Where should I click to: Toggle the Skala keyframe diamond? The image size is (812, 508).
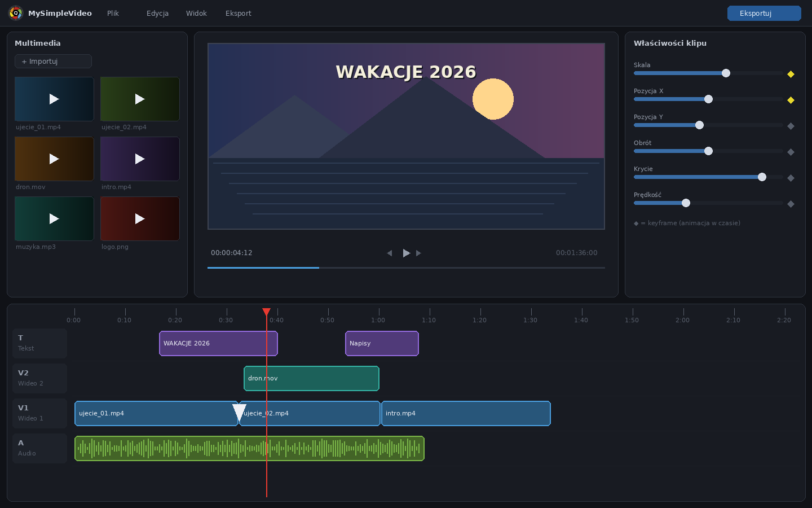point(791,74)
